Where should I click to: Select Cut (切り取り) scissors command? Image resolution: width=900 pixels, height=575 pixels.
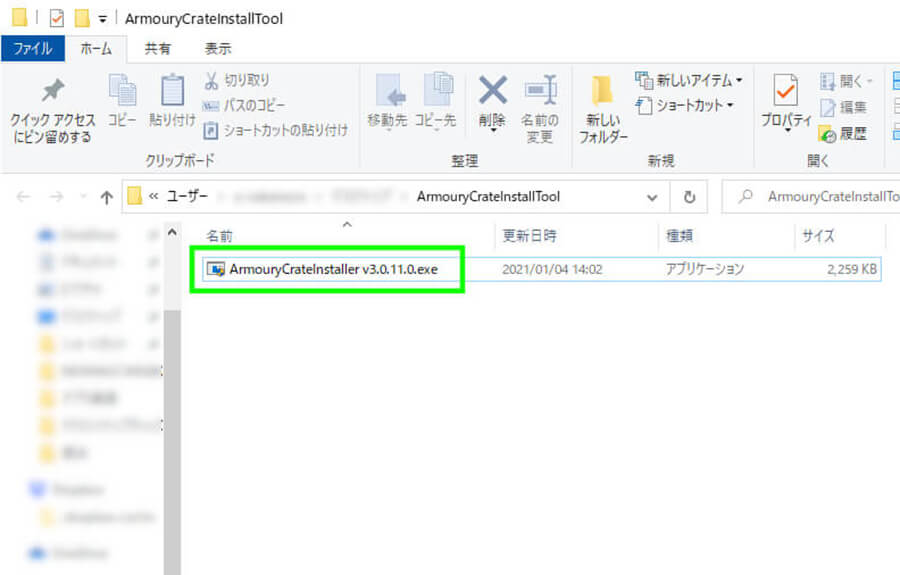point(236,80)
